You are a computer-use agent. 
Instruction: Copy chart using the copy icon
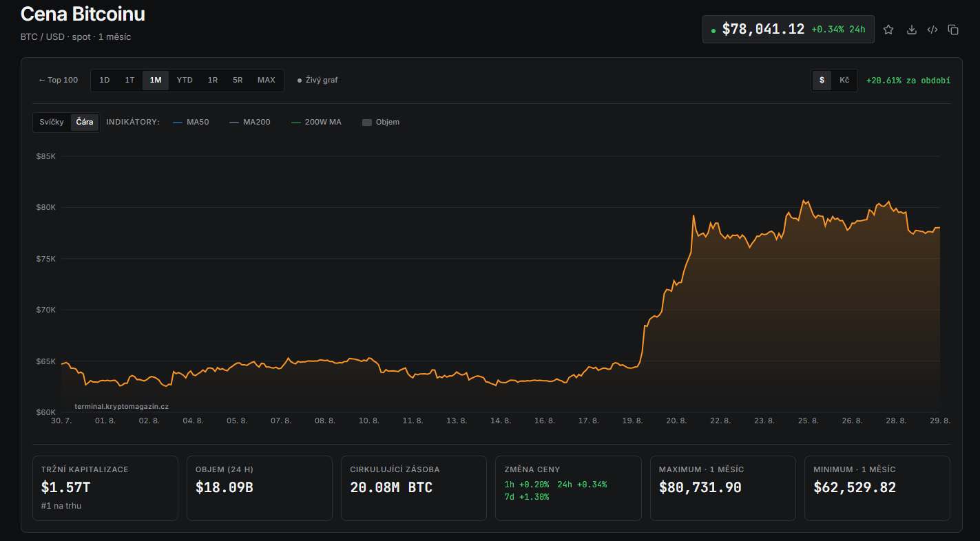pyautogui.click(x=953, y=30)
